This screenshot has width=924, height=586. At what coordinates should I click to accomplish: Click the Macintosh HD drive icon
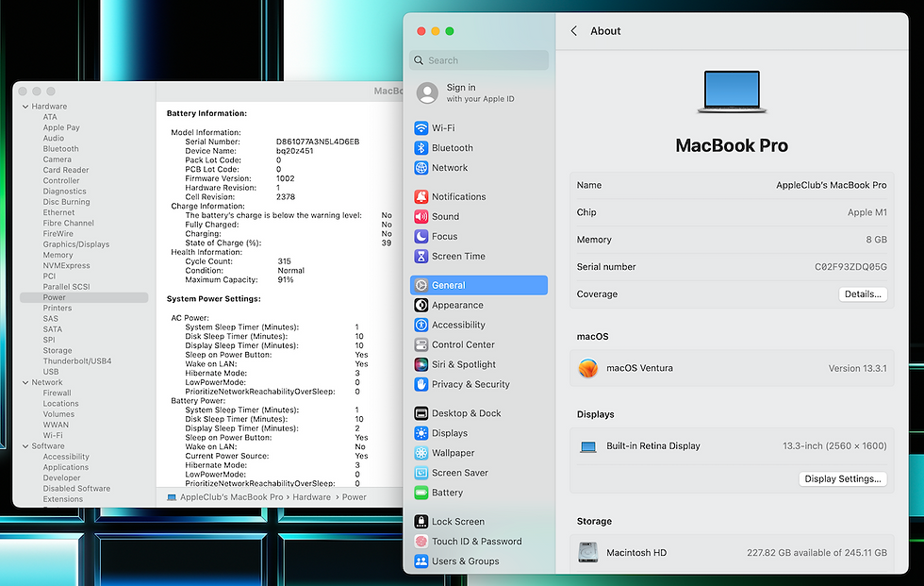click(x=588, y=552)
